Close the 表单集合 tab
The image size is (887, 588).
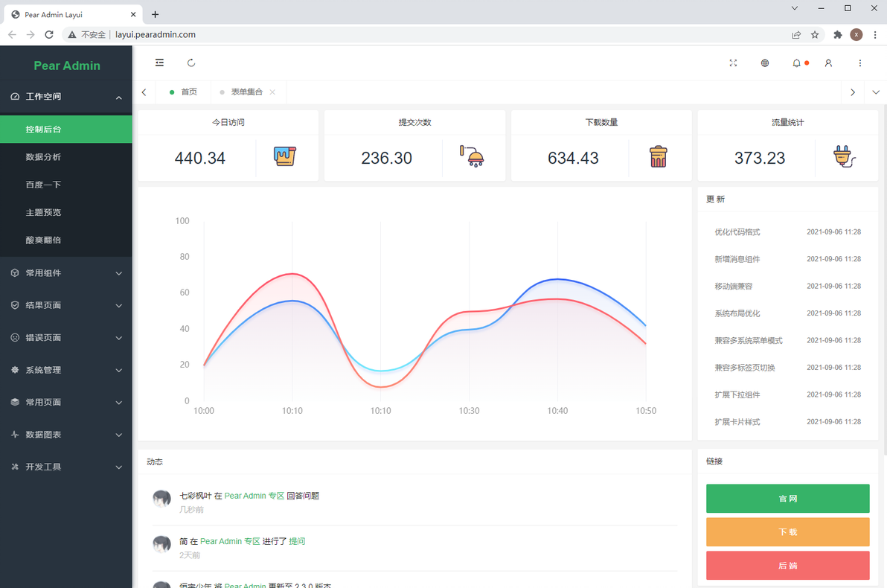point(272,92)
